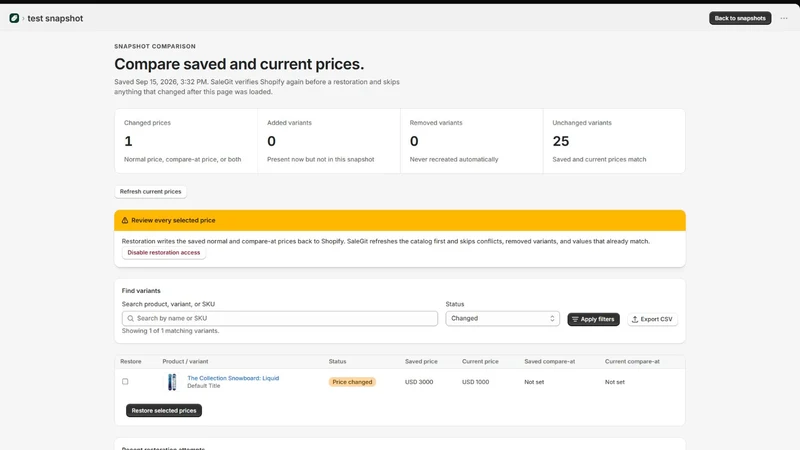This screenshot has height=450, width=800.
Task: Click the upload icon on Export CSV
Action: pyautogui.click(x=635, y=319)
